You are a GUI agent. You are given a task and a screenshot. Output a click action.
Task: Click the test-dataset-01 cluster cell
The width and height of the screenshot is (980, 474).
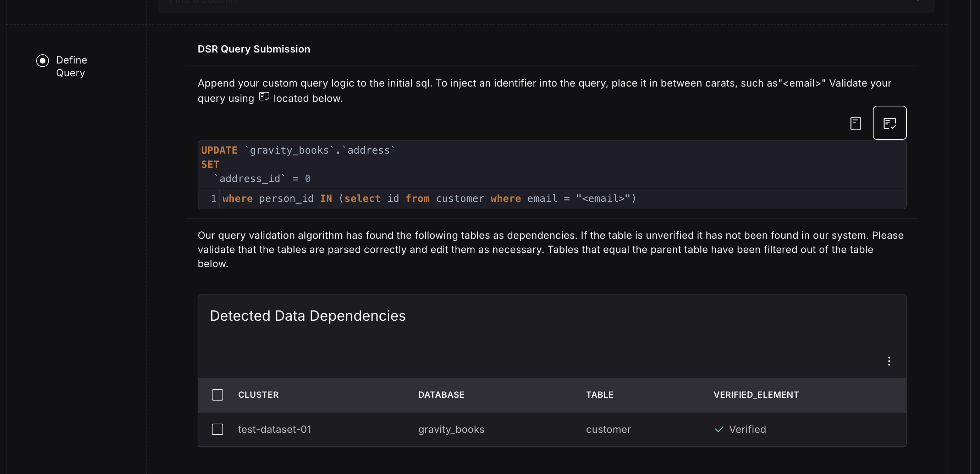(274, 429)
